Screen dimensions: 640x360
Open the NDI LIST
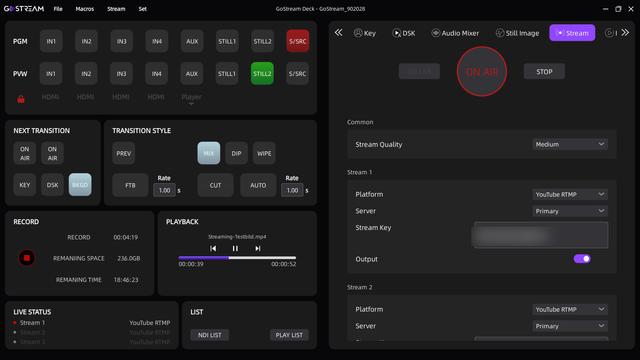click(209, 335)
